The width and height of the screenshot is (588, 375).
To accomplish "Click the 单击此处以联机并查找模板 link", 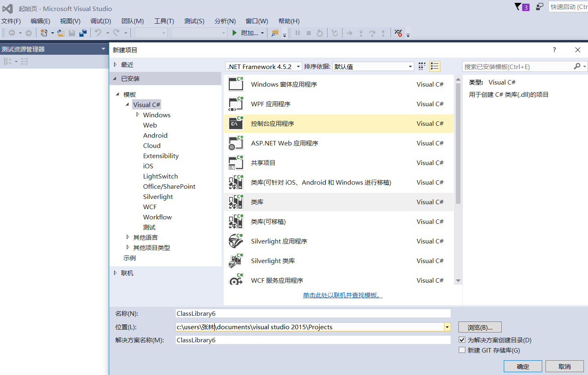I will (x=343, y=295).
